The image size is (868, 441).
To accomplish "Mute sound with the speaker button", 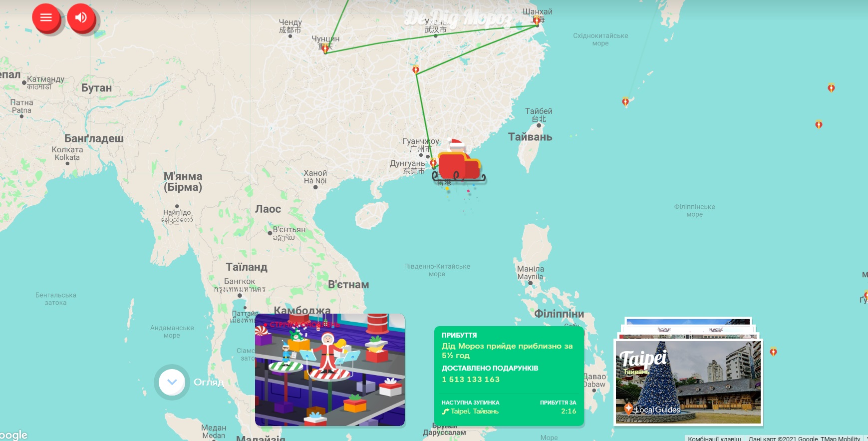I will pos(81,18).
